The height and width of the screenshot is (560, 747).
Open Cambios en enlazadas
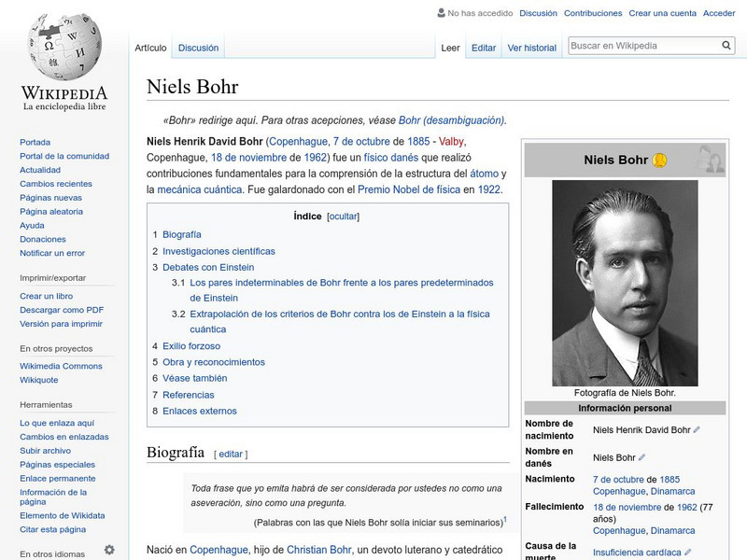[x=63, y=436]
